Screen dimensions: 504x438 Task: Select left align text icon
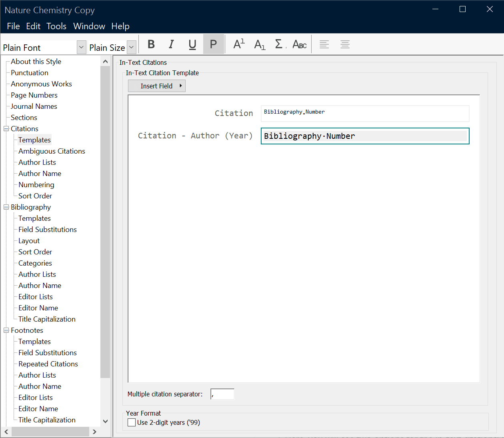[324, 44]
